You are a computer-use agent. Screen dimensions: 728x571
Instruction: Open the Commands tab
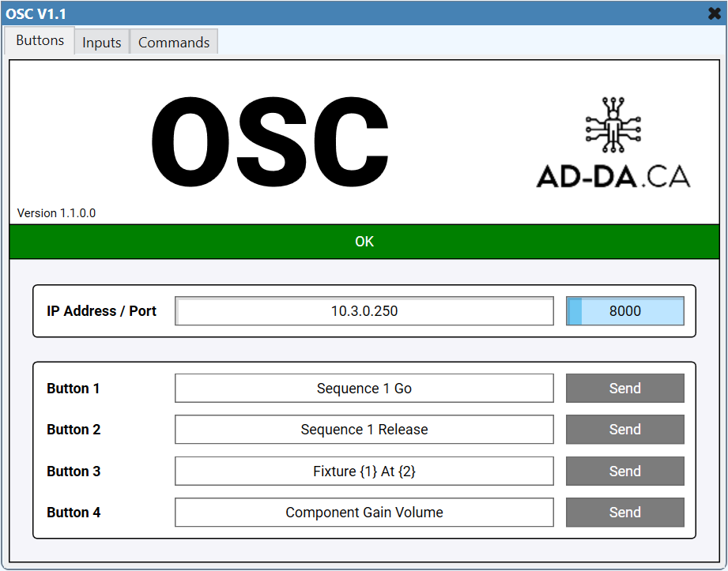click(x=173, y=43)
